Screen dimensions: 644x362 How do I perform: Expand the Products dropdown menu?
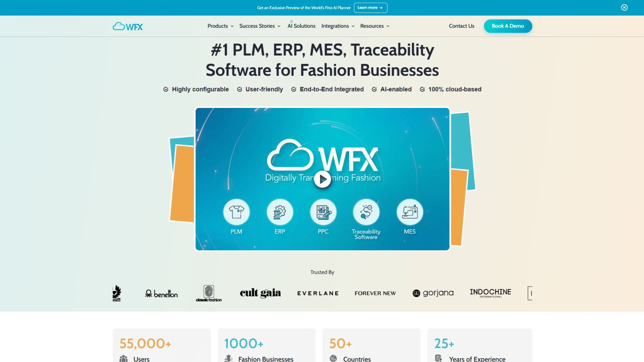(x=220, y=26)
